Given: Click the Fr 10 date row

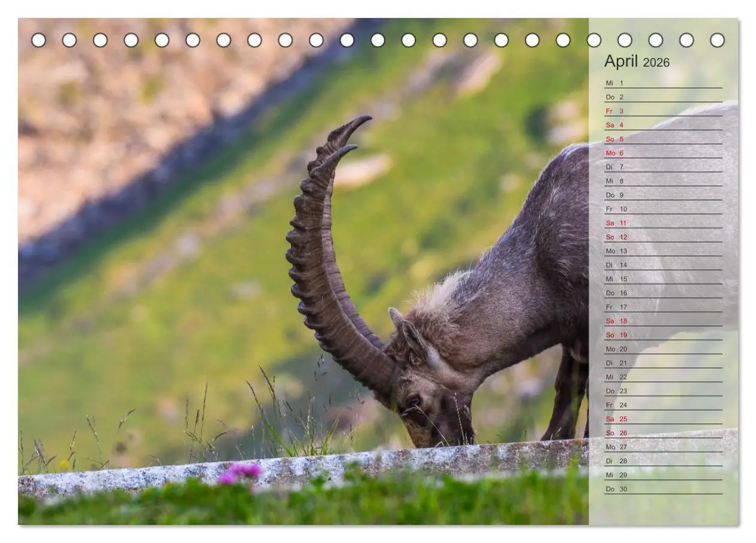Looking at the screenshot, I should coord(663,209).
